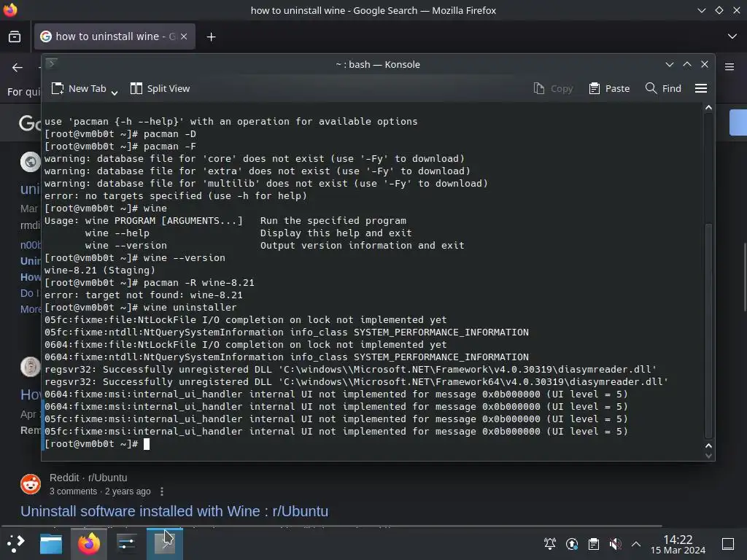Minimize the Konsole window with down chevron

tap(670, 64)
